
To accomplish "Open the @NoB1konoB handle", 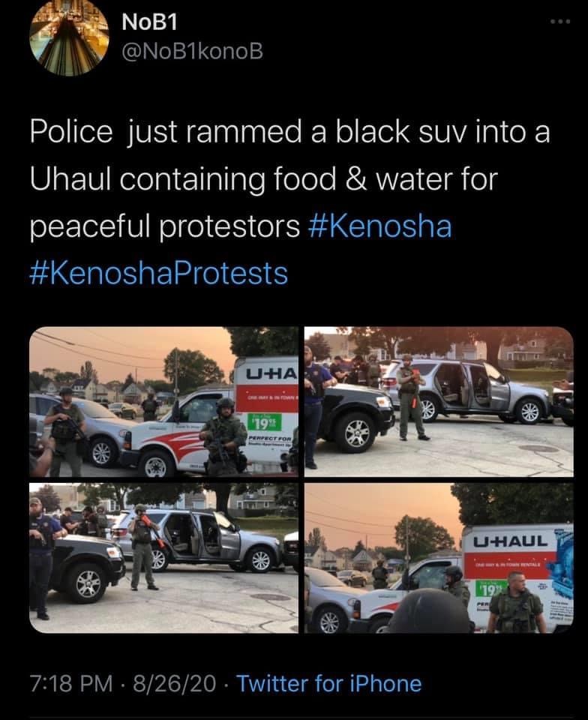I will pyautogui.click(x=192, y=52).
